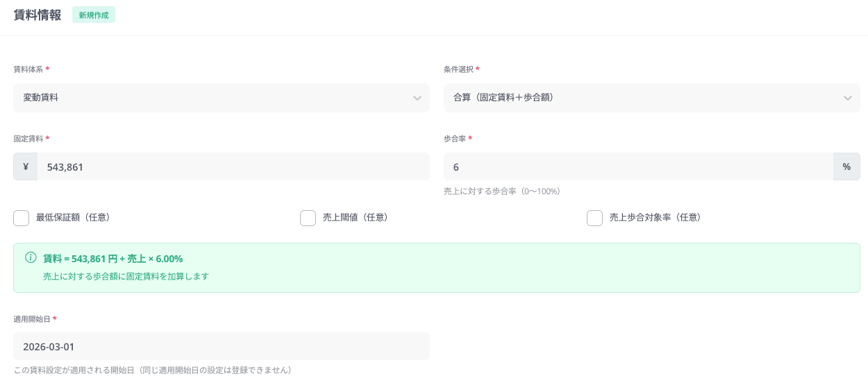Image resolution: width=868 pixels, height=385 pixels.
Task: Click chevron arrow of 賃料体系 select
Action: [x=417, y=99]
